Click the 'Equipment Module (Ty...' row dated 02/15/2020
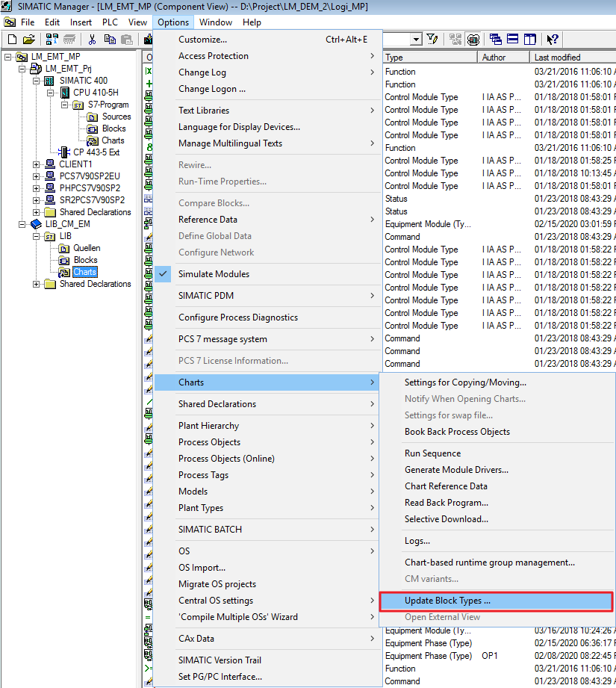The image size is (616, 688). pyautogui.click(x=500, y=224)
